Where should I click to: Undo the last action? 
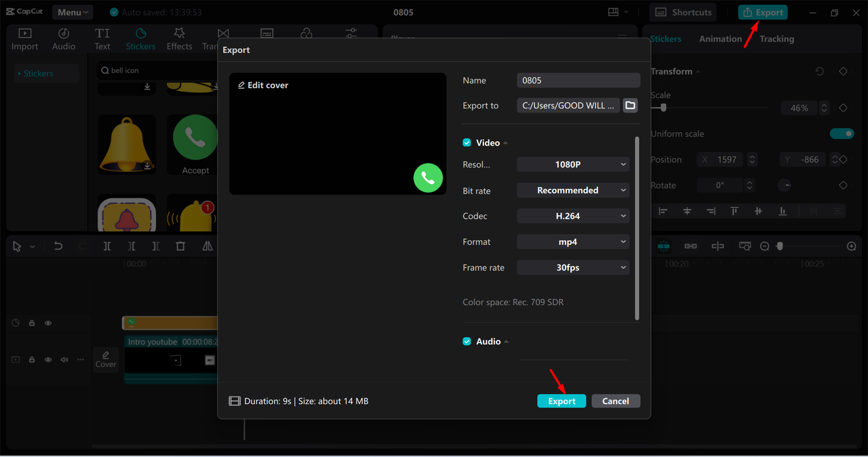coord(58,246)
